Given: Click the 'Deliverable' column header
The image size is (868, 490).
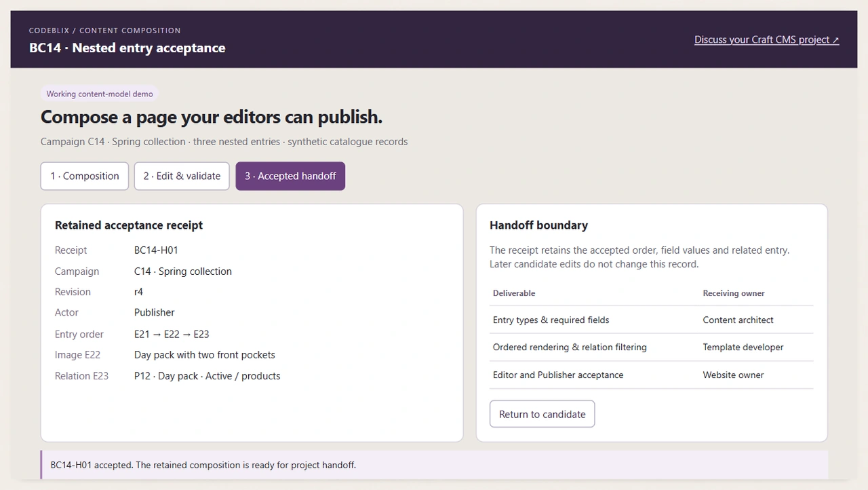Looking at the screenshot, I should (514, 293).
